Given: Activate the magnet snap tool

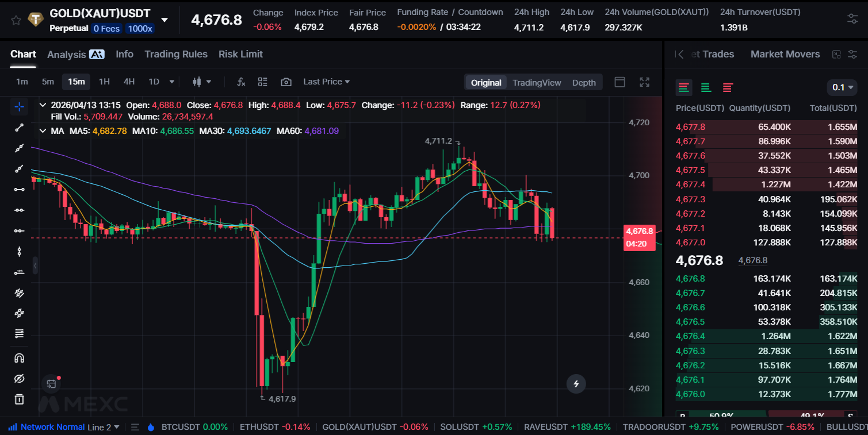Looking at the screenshot, I should (19, 358).
